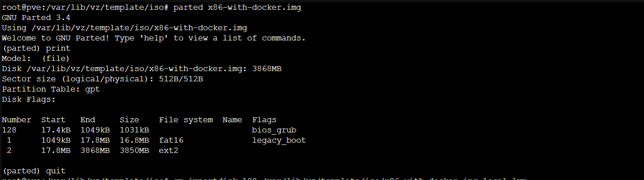Screen dimensions: 644x180
Task: Click the Partition Table: gpt line
Action: tap(51, 89)
